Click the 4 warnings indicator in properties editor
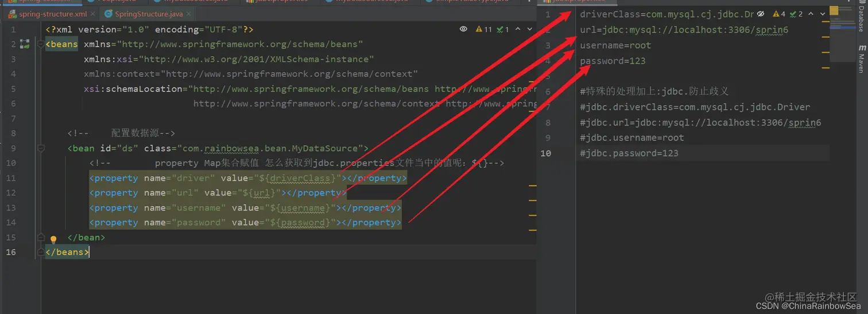868x314 pixels. tap(779, 14)
